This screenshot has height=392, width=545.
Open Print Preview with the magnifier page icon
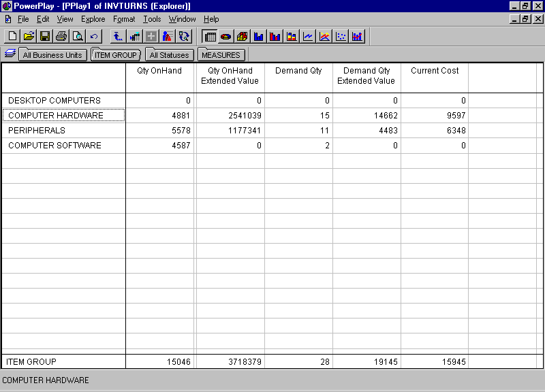(78, 36)
